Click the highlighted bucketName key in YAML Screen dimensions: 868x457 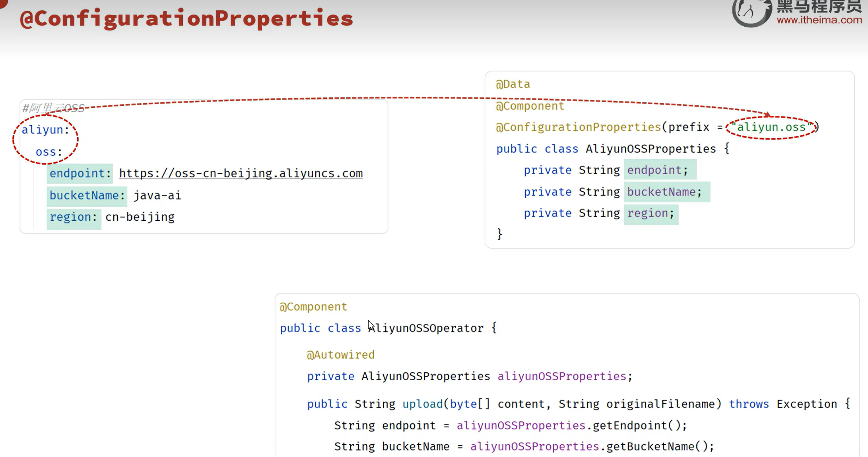87,195
